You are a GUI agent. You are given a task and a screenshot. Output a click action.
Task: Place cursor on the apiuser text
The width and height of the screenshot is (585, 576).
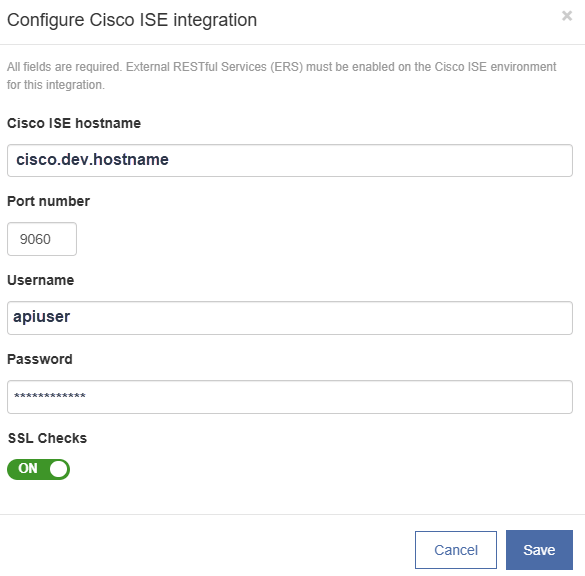pos(41,317)
